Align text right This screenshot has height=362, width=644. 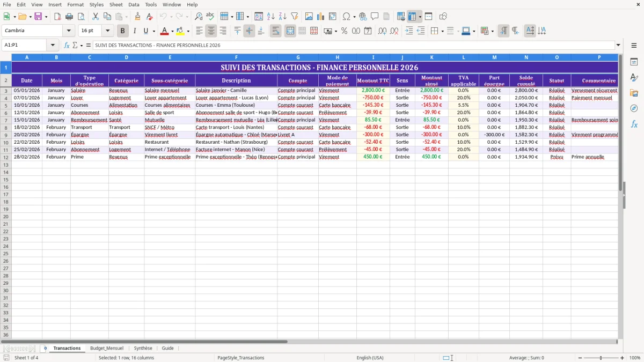click(x=223, y=31)
